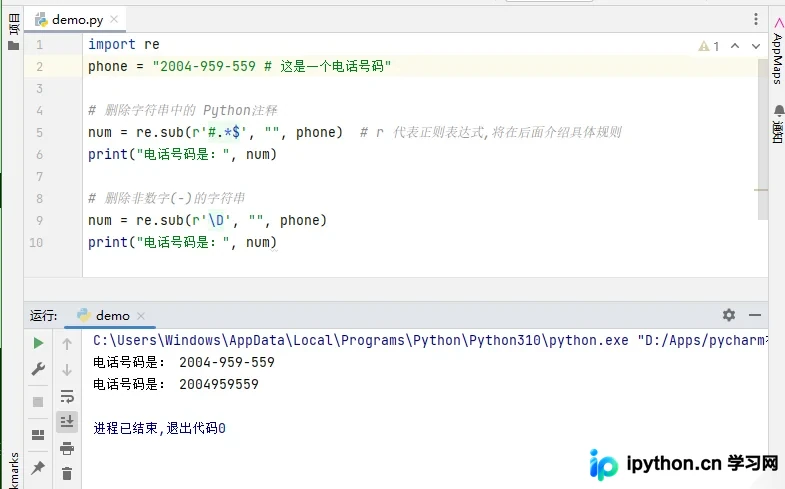
Task: Click the '运行:' run panel label
Action: click(x=43, y=315)
